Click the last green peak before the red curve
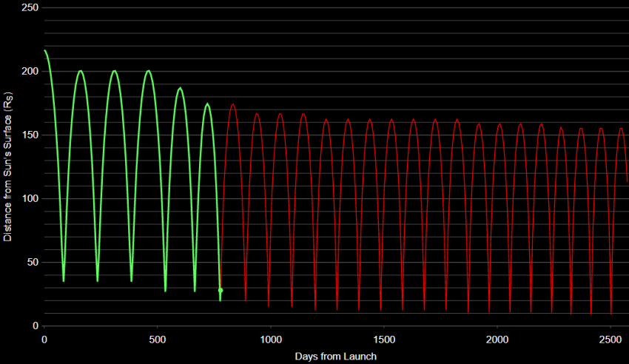Viewport: 629px width, 364px height. coord(207,104)
